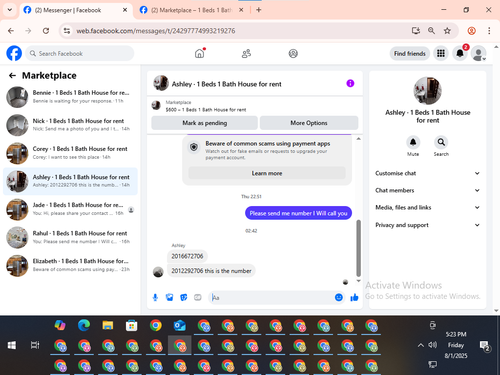
Task: View site information icon in address bar
Action: 67,31
